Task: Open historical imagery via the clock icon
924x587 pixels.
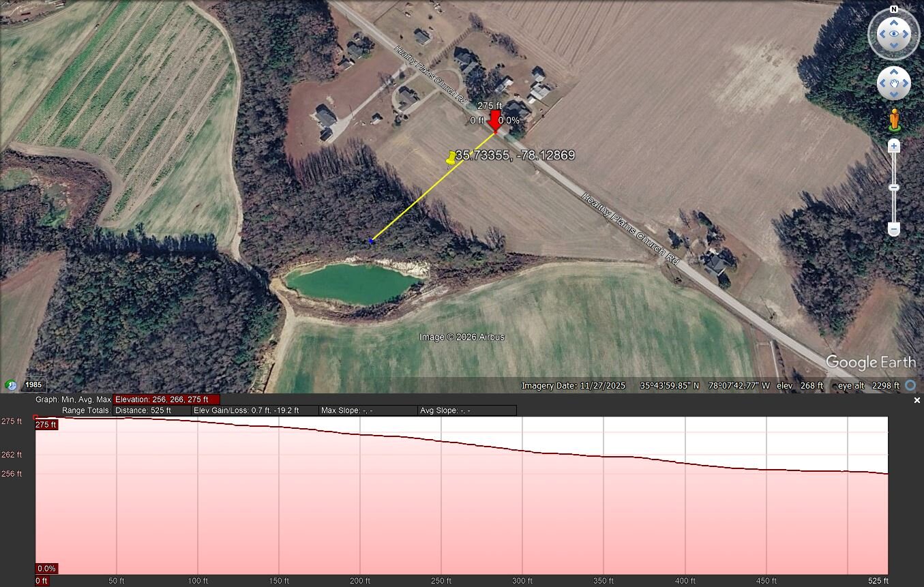Action: [x=11, y=385]
